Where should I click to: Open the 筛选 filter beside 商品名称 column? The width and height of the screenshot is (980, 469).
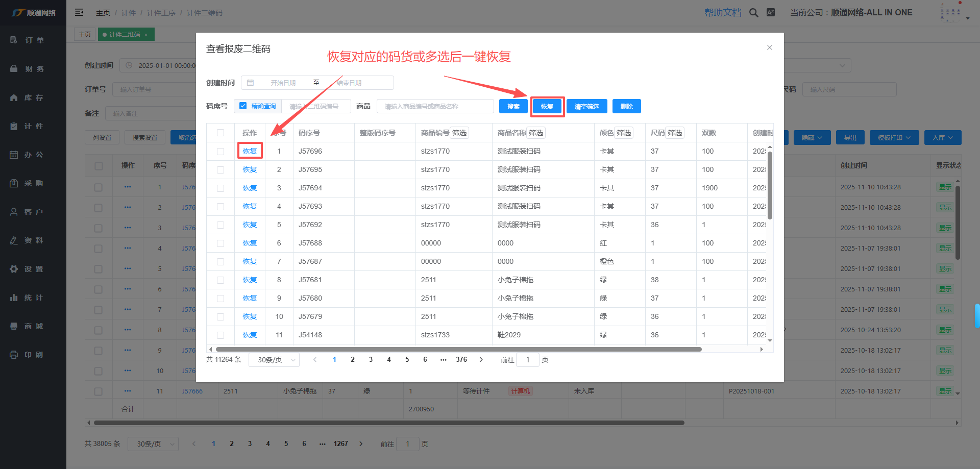pyautogui.click(x=535, y=133)
